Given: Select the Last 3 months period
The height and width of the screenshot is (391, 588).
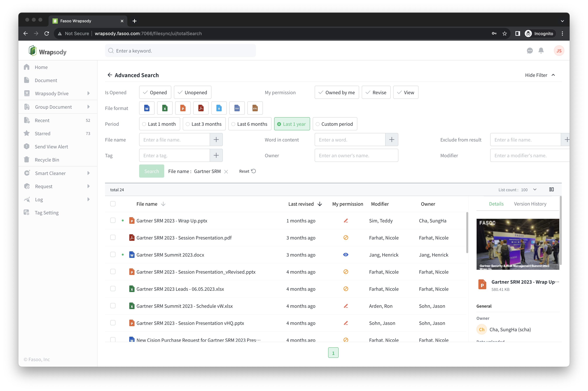Looking at the screenshot, I should 204,124.
